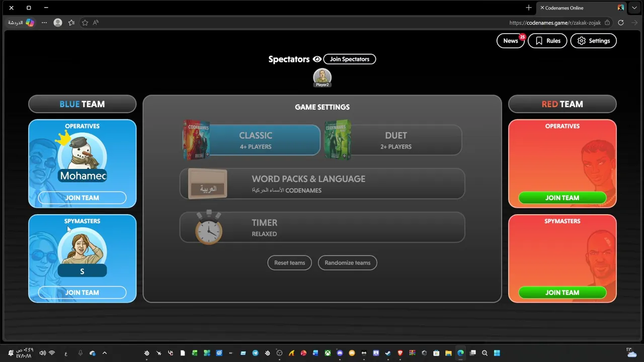Image resolution: width=644 pixels, height=362 pixels.
Task: Click the Wi-Fi icon in system tray
Action: click(52, 353)
